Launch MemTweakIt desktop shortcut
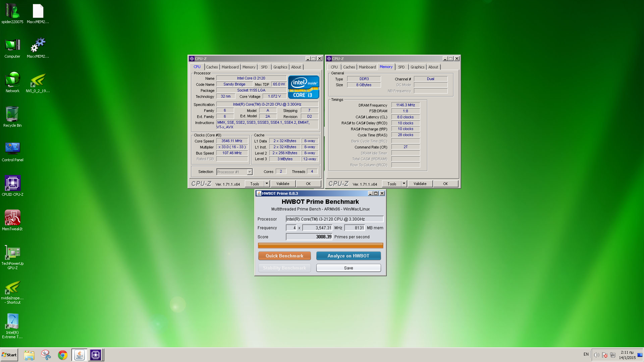This screenshot has height=362, width=644. (x=12, y=221)
